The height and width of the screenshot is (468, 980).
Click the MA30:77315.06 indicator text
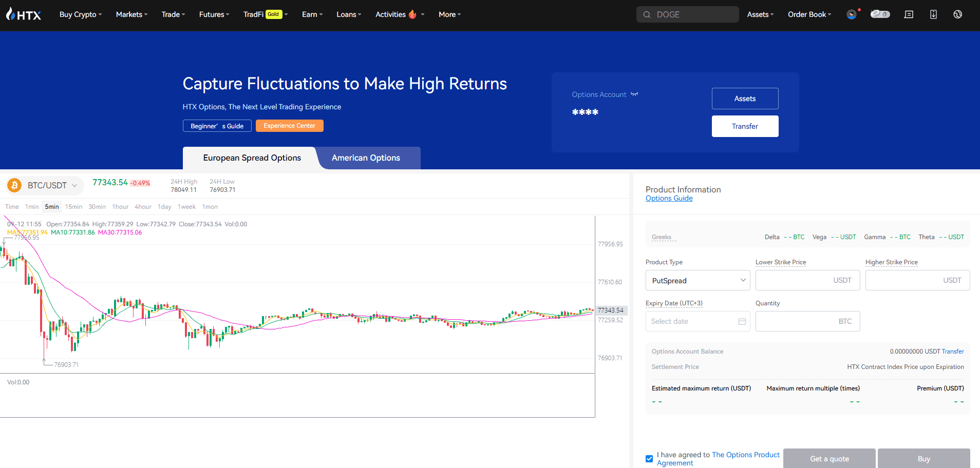120,232
